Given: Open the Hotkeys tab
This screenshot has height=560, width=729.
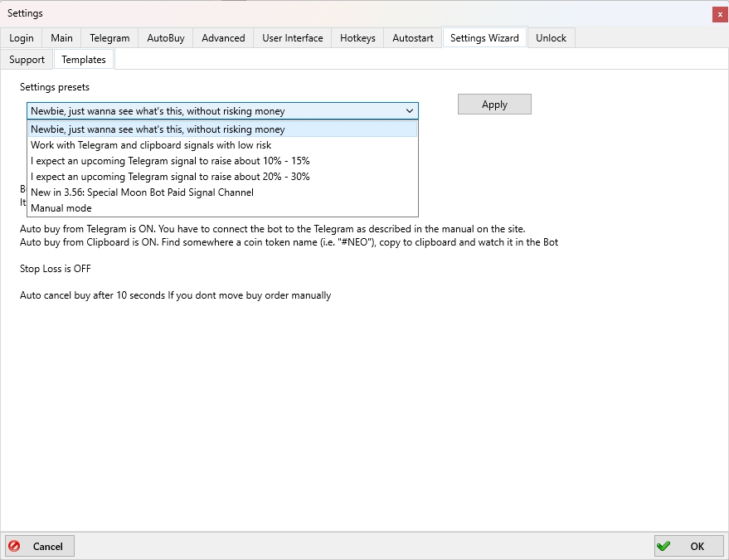Looking at the screenshot, I should click(x=357, y=38).
